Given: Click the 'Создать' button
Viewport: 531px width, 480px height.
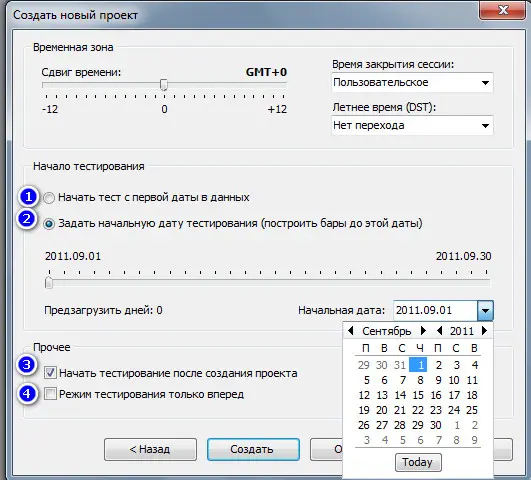Looking at the screenshot, I should click(253, 449).
